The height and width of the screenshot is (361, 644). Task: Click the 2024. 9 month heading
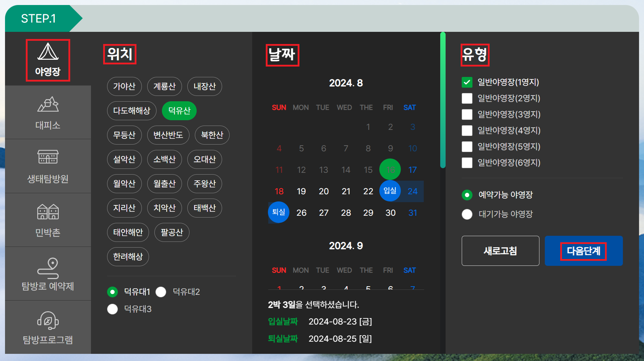point(346,246)
